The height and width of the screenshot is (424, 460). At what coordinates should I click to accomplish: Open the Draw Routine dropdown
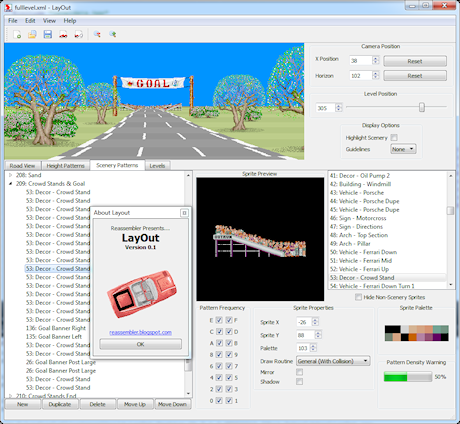coord(333,361)
